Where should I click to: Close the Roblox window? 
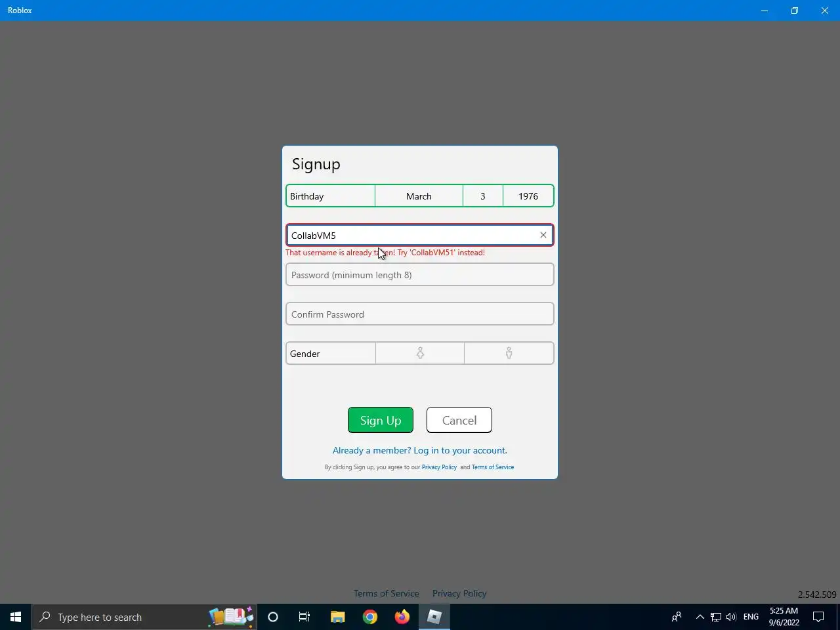point(825,10)
